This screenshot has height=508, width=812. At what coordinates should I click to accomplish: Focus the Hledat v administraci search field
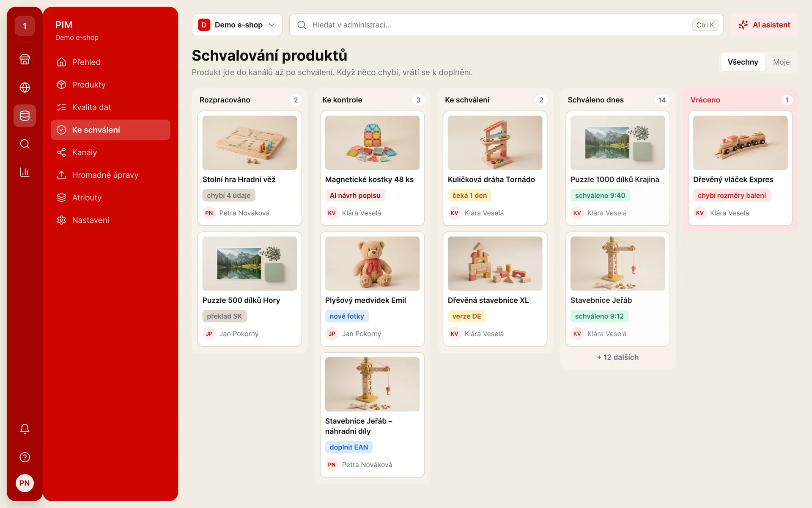[506, 25]
